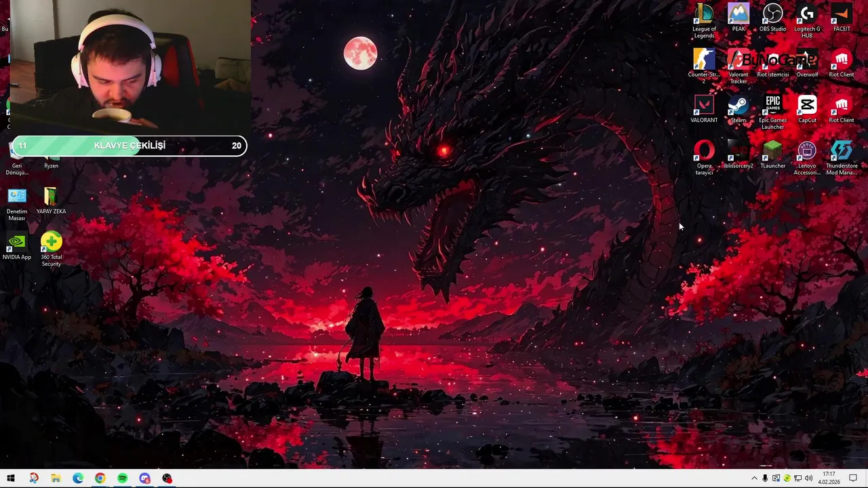The width and height of the screenshot is (868, 488).
Task: Open the NVIDIA App shortcut
Action: click(x=17, y=247)
